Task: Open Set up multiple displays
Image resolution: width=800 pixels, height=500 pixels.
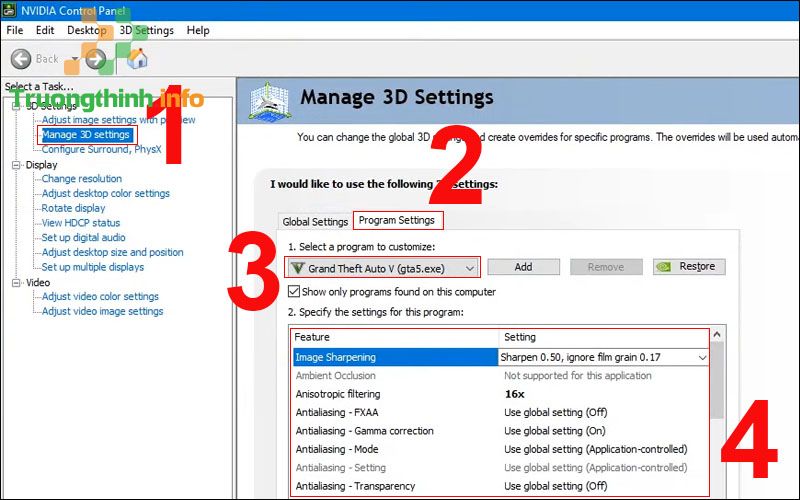Action: click(x=93, y=267)
